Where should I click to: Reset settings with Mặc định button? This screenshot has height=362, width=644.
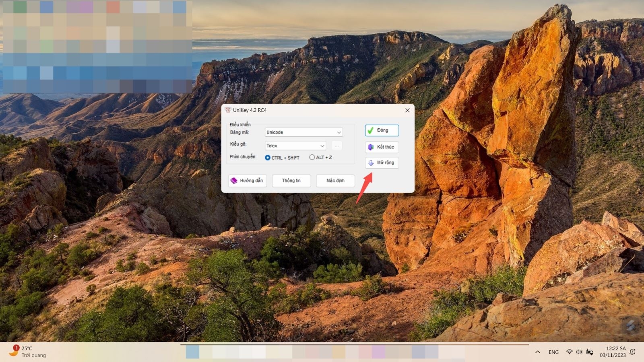click(335, 181)
